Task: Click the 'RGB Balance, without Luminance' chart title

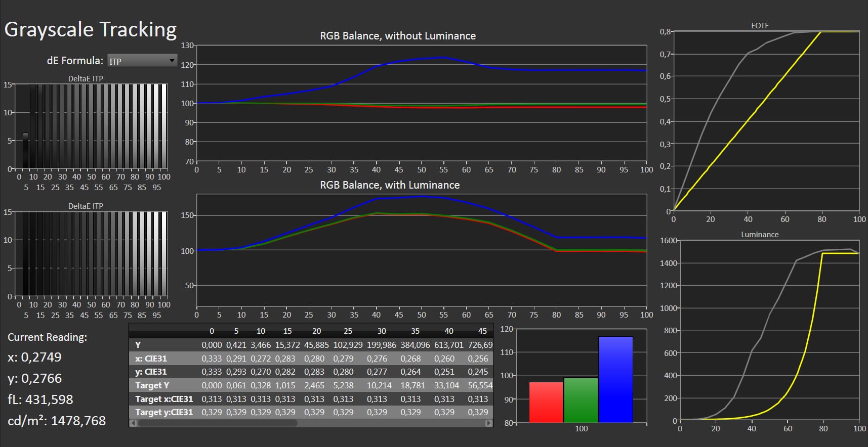Action: click(398, 36)
